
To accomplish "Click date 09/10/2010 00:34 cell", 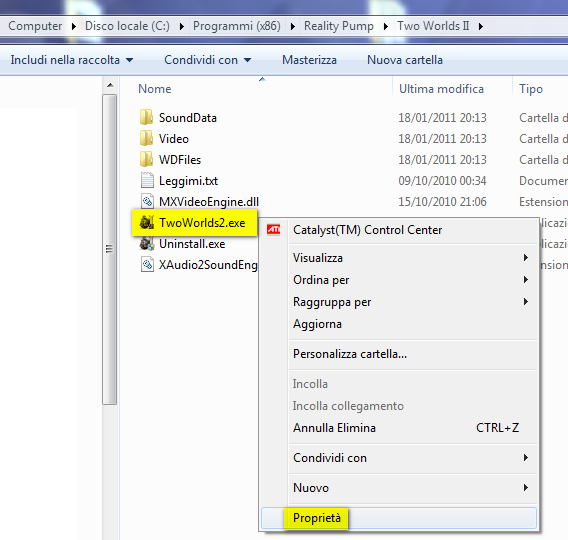I will [x=442, y=181].
